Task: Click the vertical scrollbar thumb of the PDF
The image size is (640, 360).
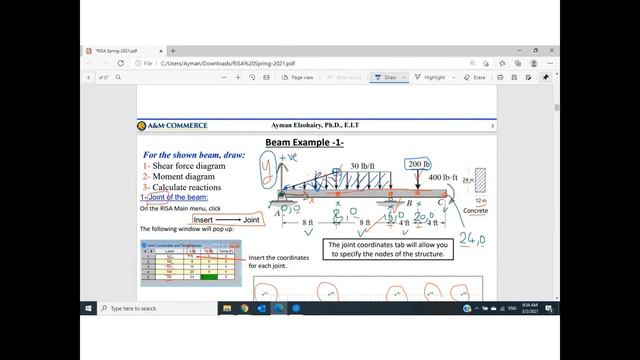Action: (x=557, y=108)
